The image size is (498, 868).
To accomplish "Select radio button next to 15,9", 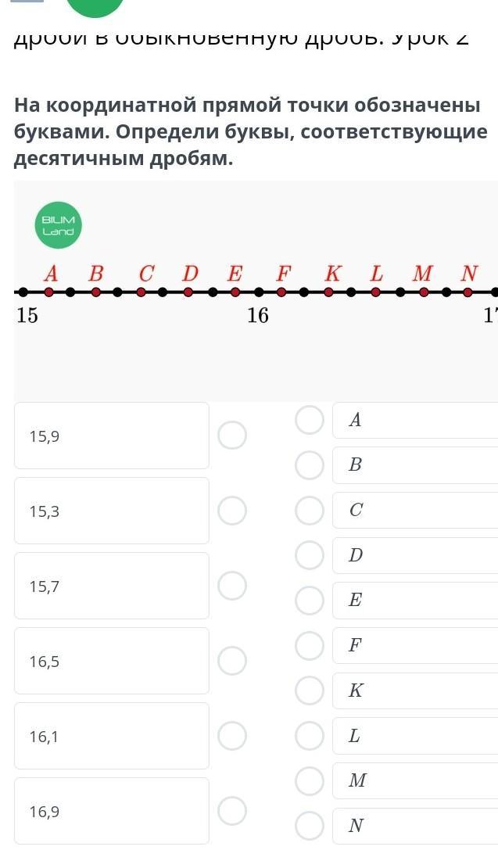I will pyautogui.click(x=232, y=435).
